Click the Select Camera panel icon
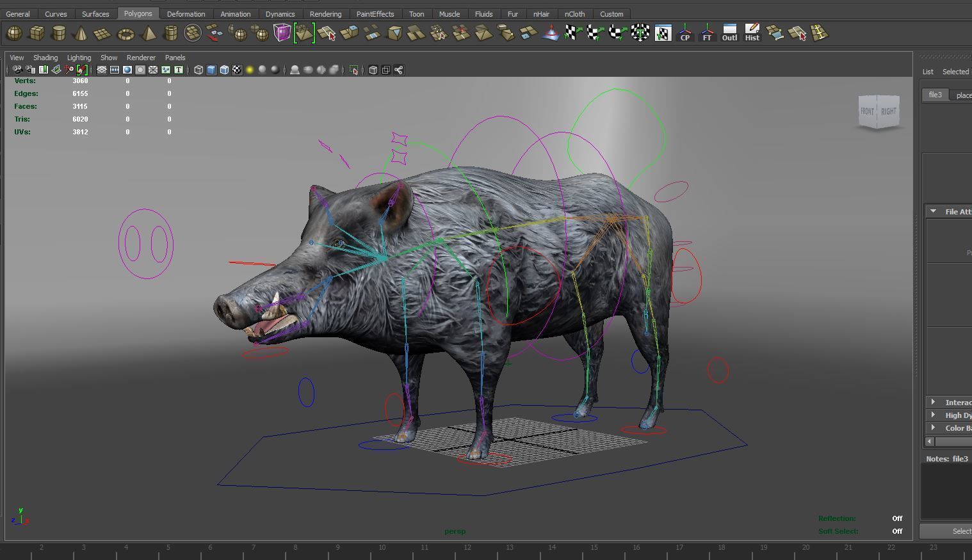The height and width of the screenshot is (560, 972). tap(17, 70)
